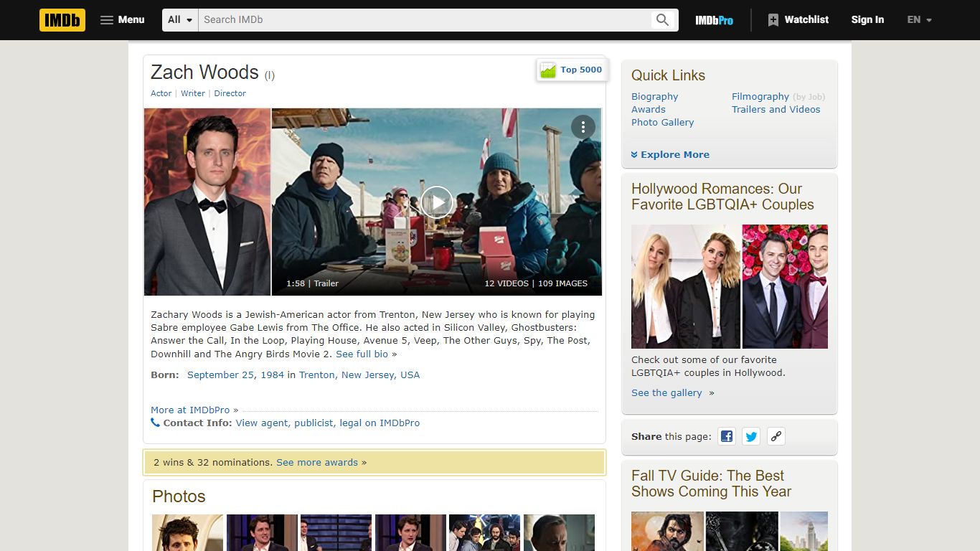Follow the Actor link under Zach Woods
Screen dimensions: 980x551
[x=161, y=93]
